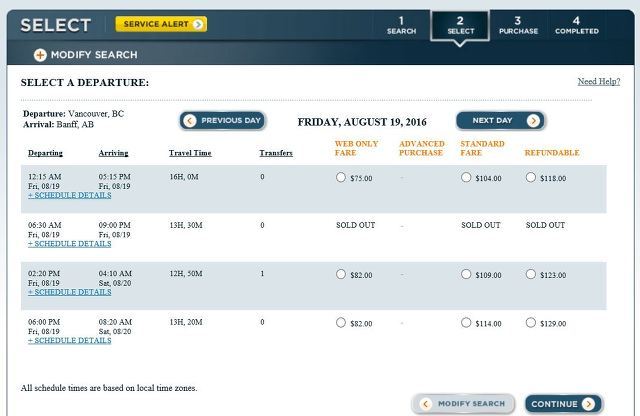Select $118.00 refundable fare for 12:15 AM
Viewport: 640px width, 416px height.
tap(531, 177)
